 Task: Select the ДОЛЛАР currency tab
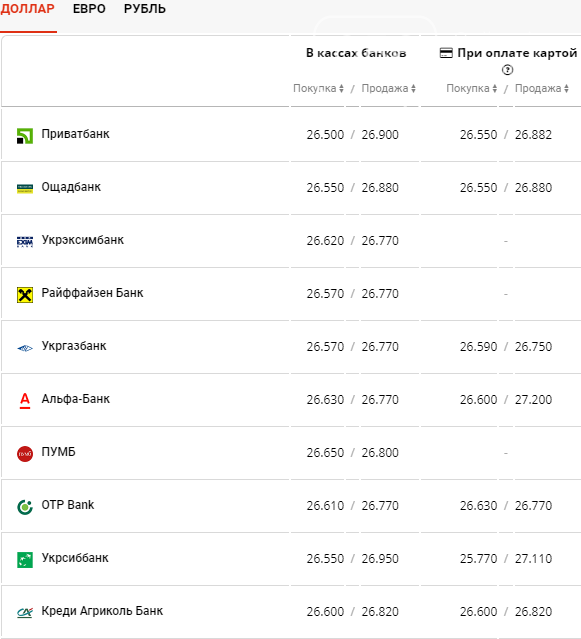27,9
